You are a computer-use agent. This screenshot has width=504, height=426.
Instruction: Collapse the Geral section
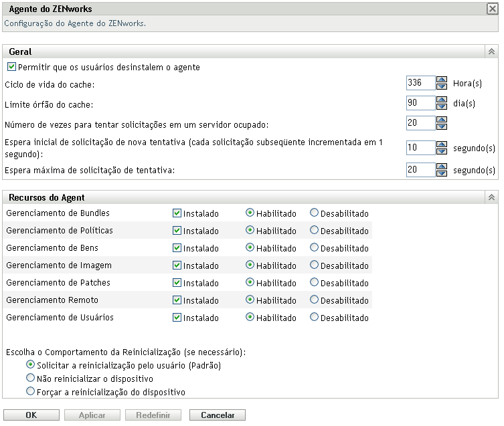pos(491,51)
